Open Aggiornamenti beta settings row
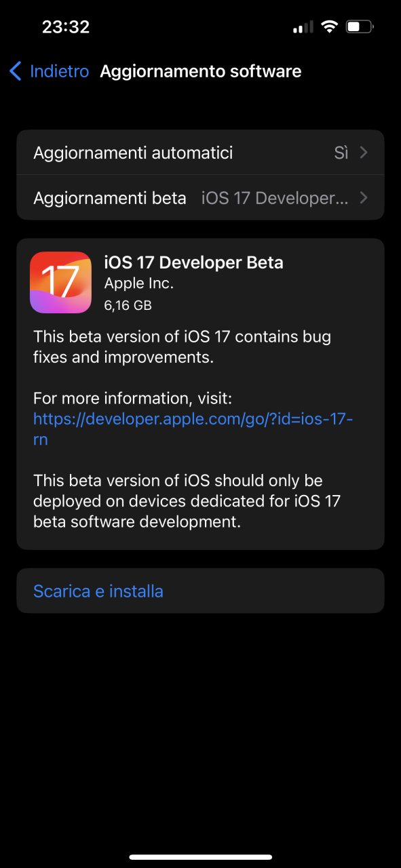Image resolution: width=401 pixels, height=868 pixels. [x=200, y=198]
